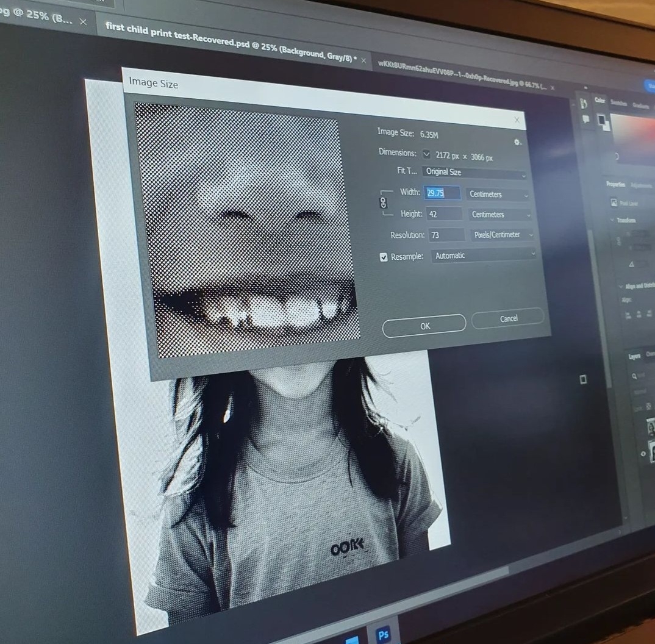Image resolution: width=655 pixels, height=644 pixels.
Task: Open the Dimensions unit dropdown arrow
Action: 426,154
